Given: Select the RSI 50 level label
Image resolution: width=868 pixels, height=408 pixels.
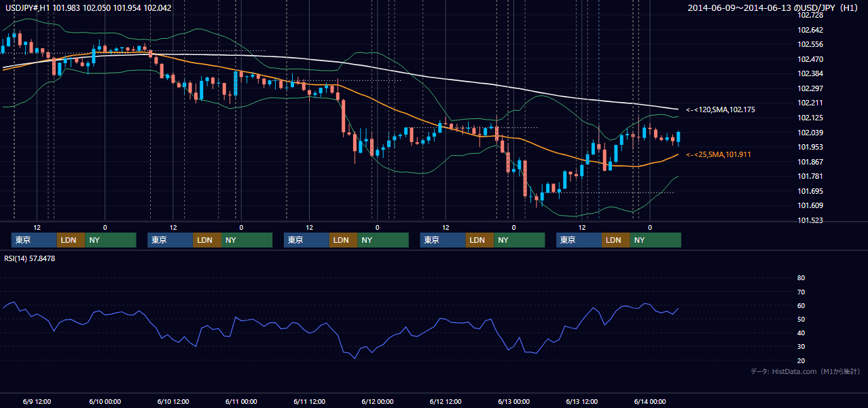Looking at the screenshot, I should click(x=801, y=319).
